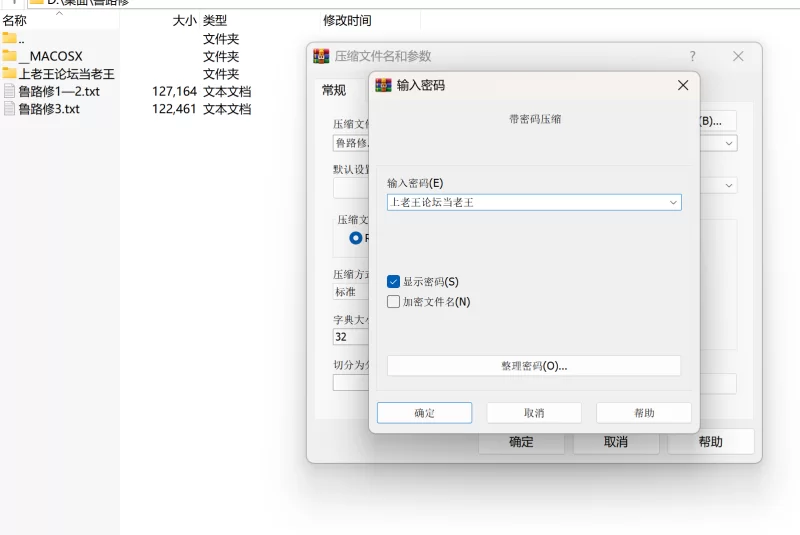Image resolution: width=800 pixels, height=535 pixels.
Task: Open 整理密码(O)... button
Action: [x=534, y=366]
